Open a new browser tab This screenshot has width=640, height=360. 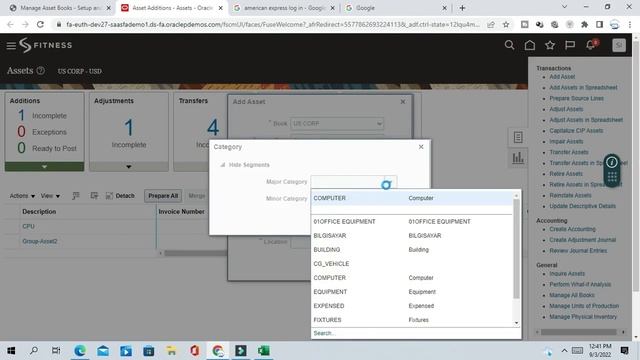pos(462,8)
